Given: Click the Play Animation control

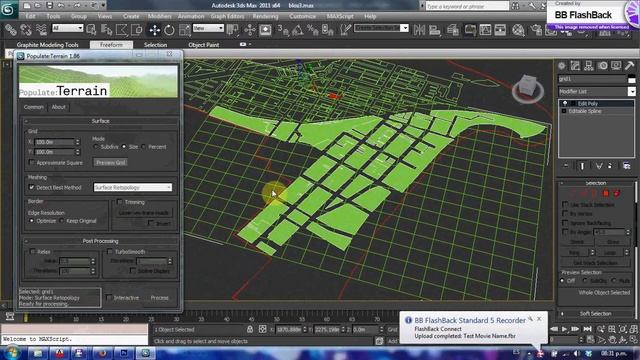Looking at the screenshot, I should coord(564,329).
